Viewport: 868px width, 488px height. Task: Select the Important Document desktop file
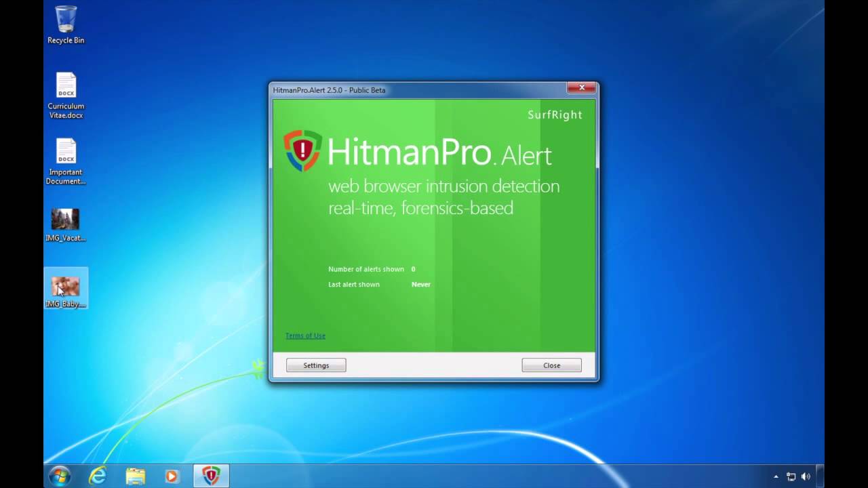pyautogui.click(x=66, y=161)
